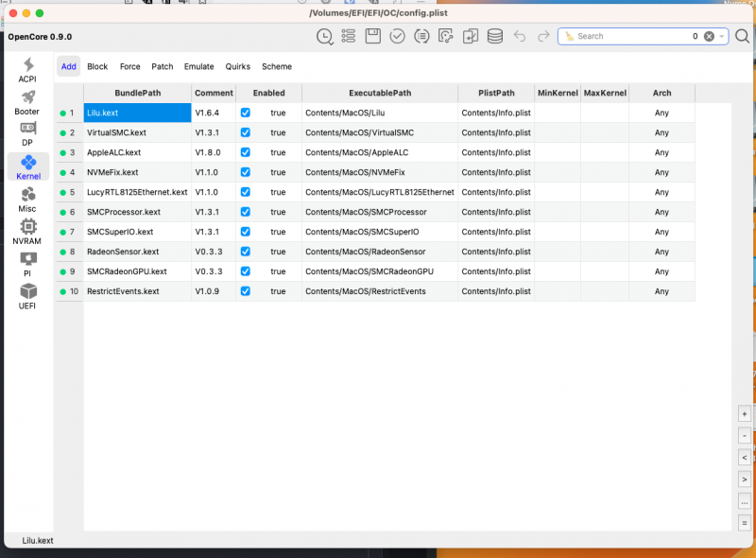The image size is (756, 558).
Task: Toggle RestrictEvents.kext Enabled checkbox
Action: [246, 291]
